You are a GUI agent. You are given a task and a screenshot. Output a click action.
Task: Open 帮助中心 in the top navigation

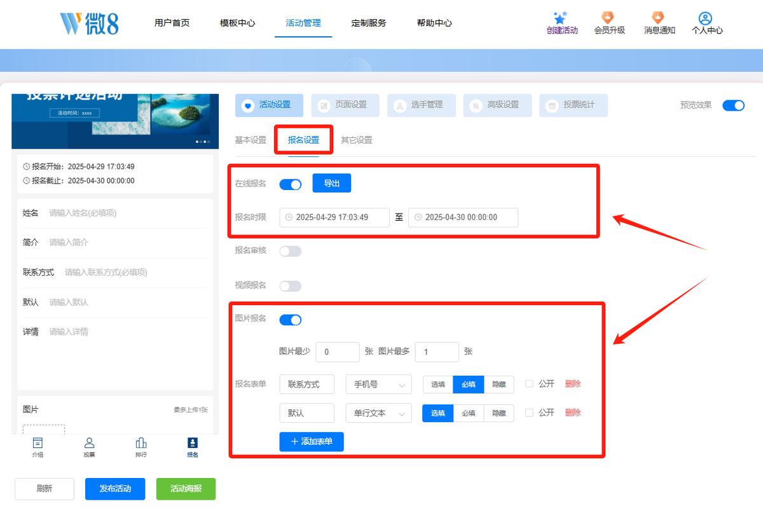(434, 23)
